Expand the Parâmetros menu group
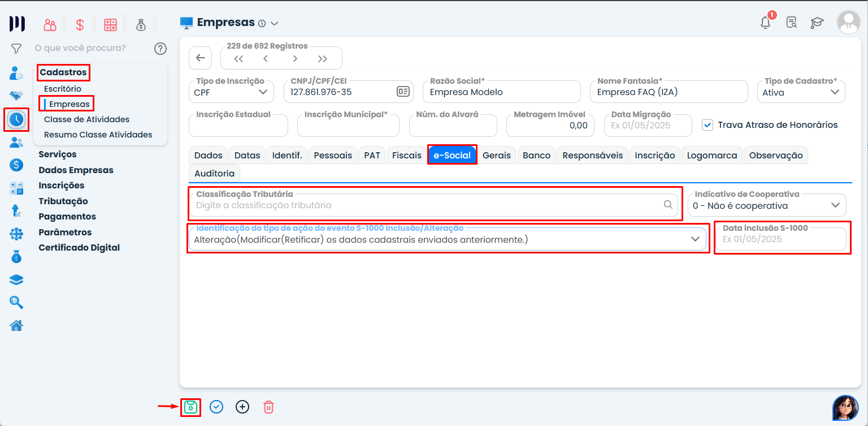This screenshot has height=426, width=868. pos(65,233)
